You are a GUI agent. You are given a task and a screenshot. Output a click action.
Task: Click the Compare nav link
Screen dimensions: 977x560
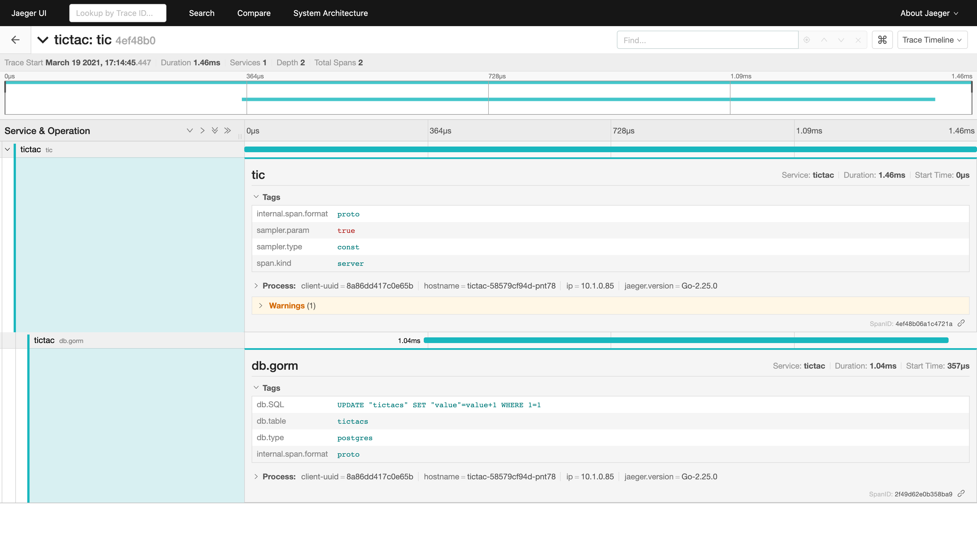coord(254,13)
